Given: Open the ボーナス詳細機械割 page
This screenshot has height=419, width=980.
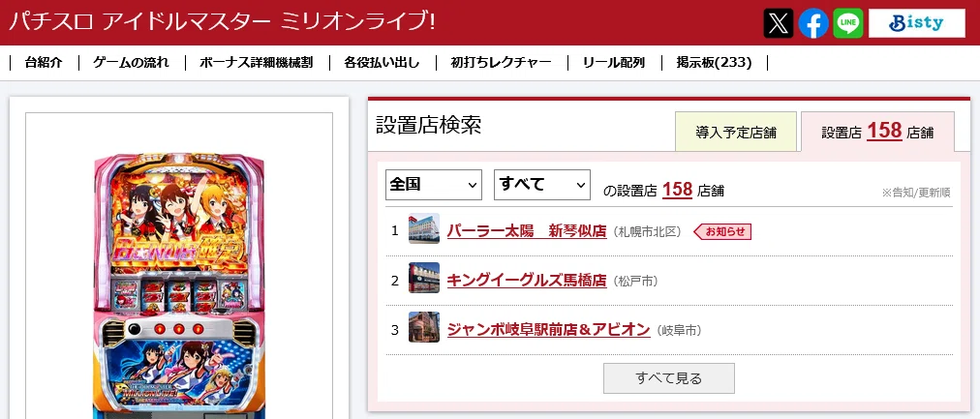Looking at the screenshot, I should pyautogui.click(x=257, y=63).
